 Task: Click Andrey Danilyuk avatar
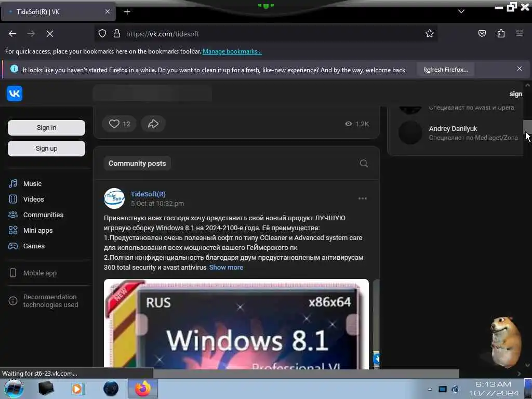coord(410,132)
